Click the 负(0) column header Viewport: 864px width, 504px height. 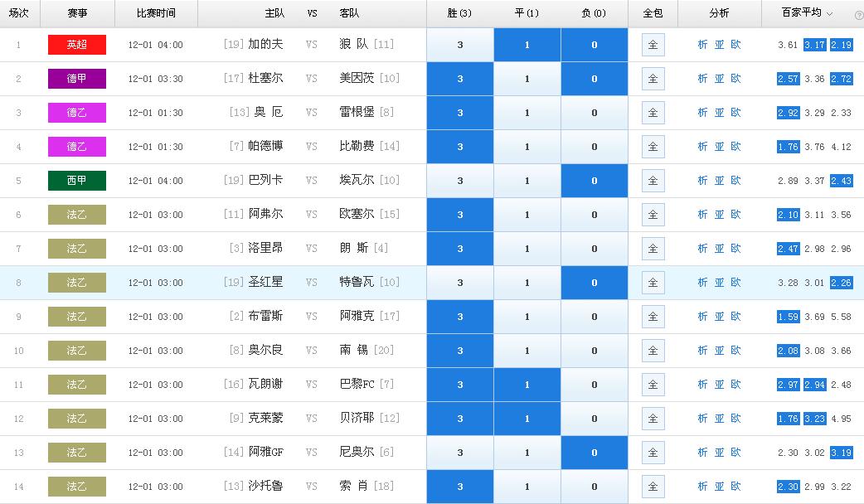coord(594,13)
